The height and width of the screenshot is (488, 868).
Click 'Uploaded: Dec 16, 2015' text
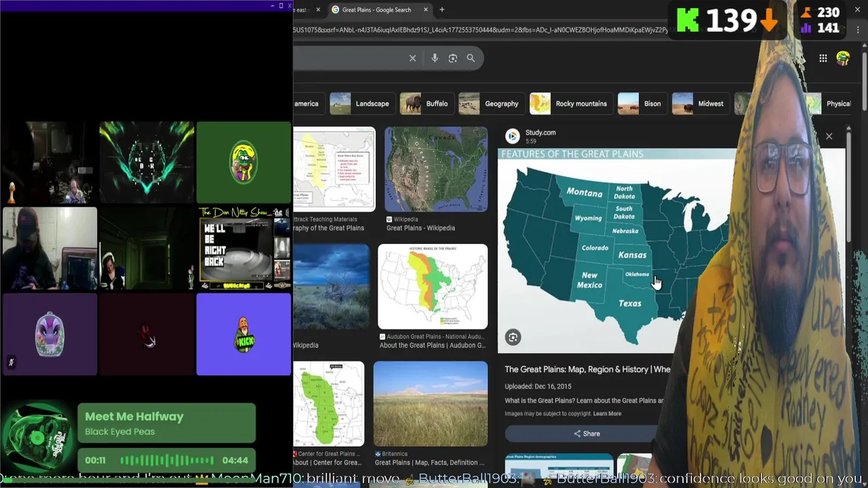tap(538, 386)
